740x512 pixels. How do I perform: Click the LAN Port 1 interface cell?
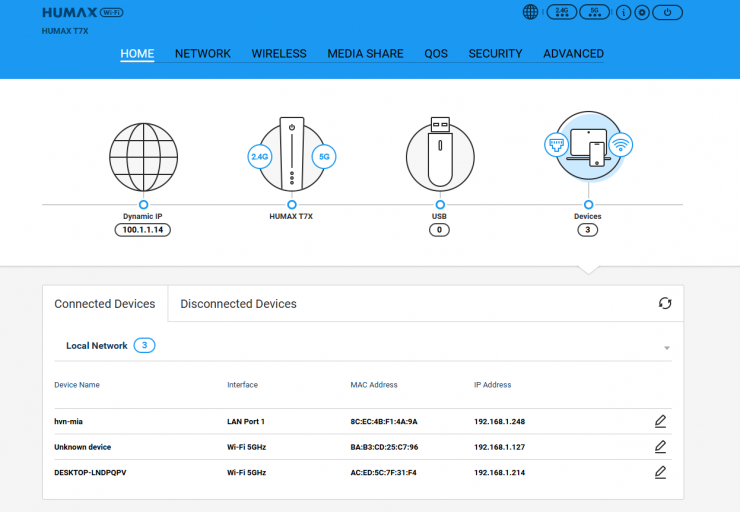[246, 422]
